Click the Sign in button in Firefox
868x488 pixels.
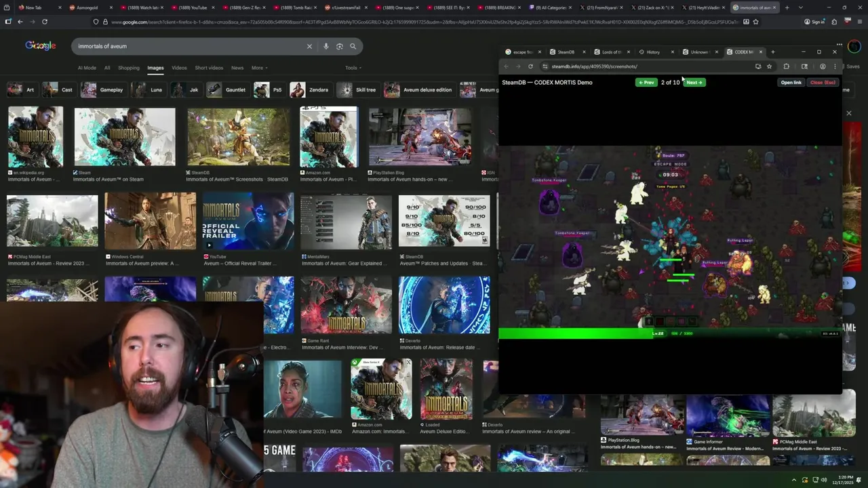point(814,22)
